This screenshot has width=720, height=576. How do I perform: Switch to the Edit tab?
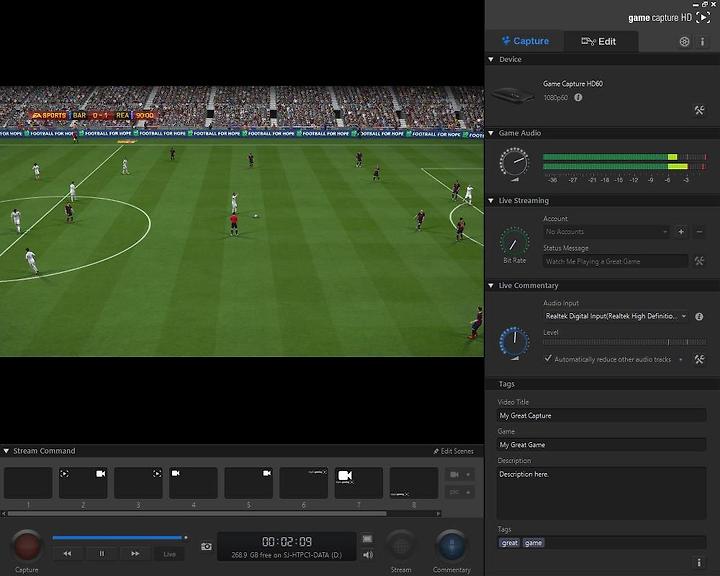click(x=600, y=41)
